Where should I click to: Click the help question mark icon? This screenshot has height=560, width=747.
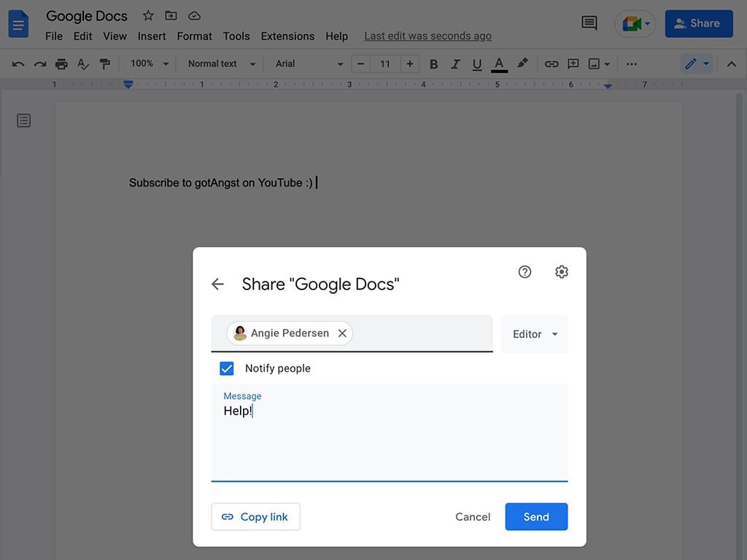[525, 272]
